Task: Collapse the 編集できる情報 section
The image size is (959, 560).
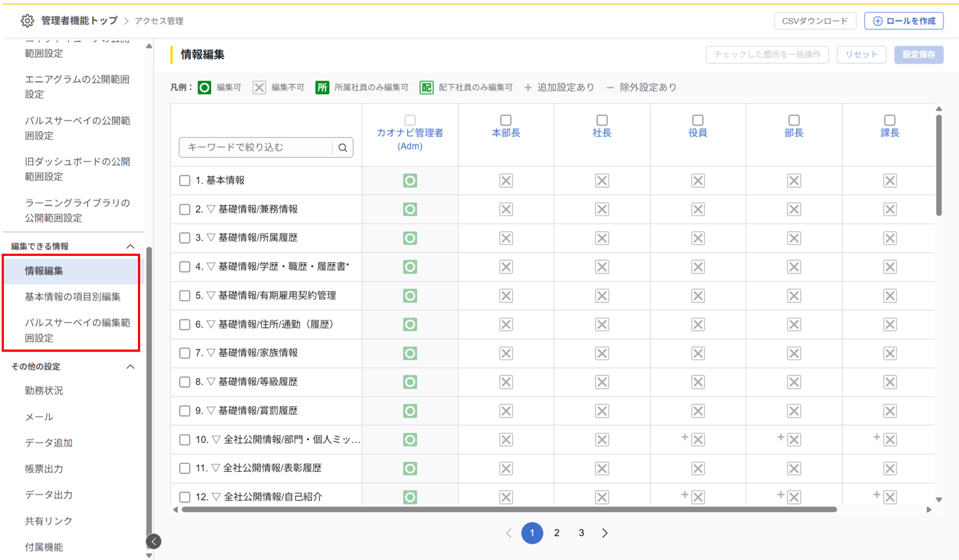Action: coord(130,246)
